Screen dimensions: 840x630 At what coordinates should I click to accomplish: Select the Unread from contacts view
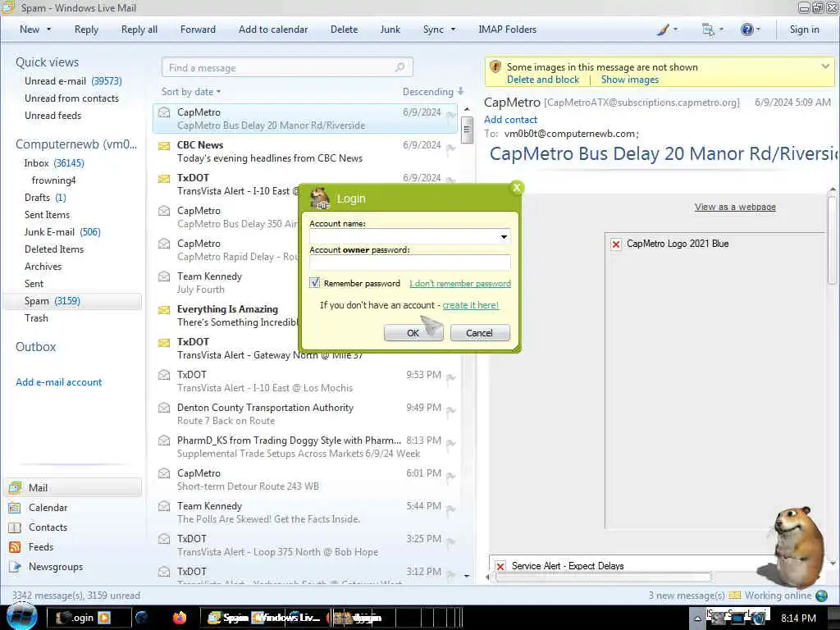[x=72, y=98]
